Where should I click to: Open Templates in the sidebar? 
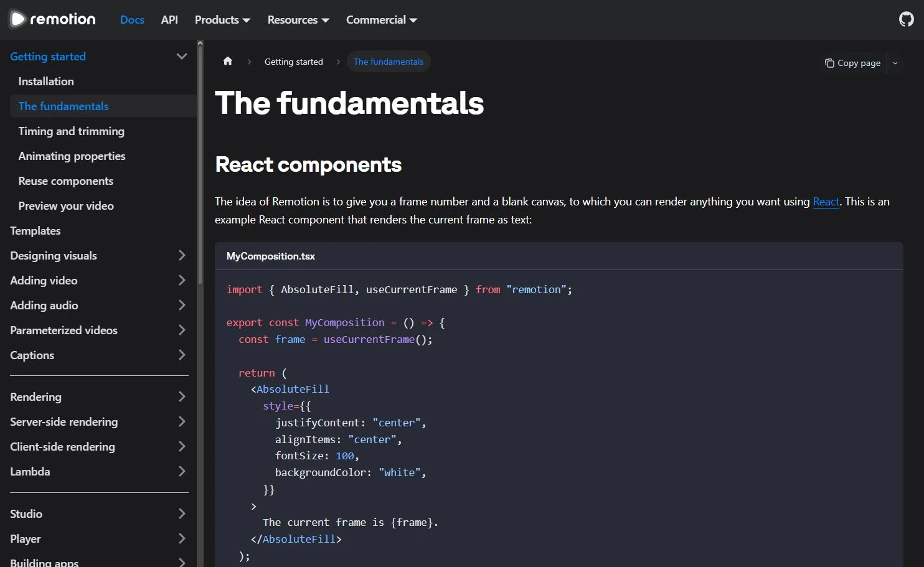(x=35, y=231)
